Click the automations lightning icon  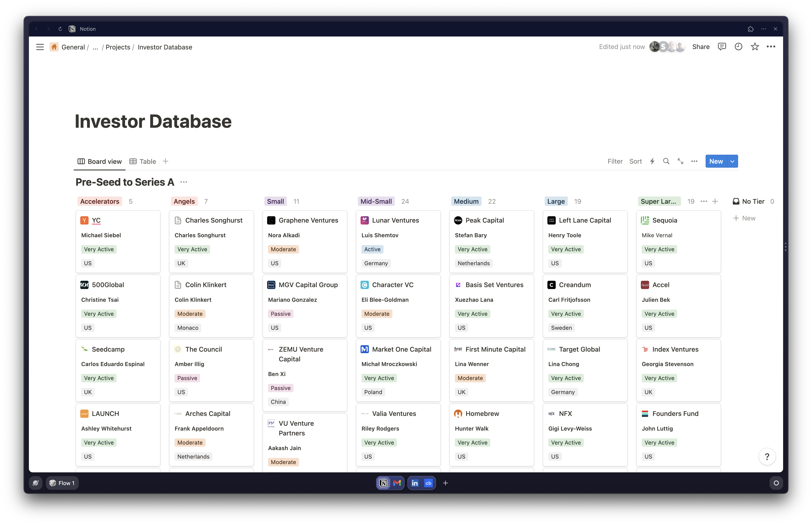point(652,161)
